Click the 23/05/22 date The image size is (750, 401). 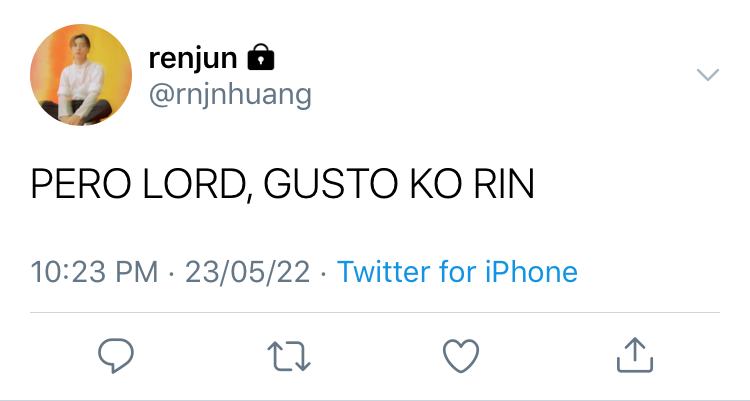(247, 272)
